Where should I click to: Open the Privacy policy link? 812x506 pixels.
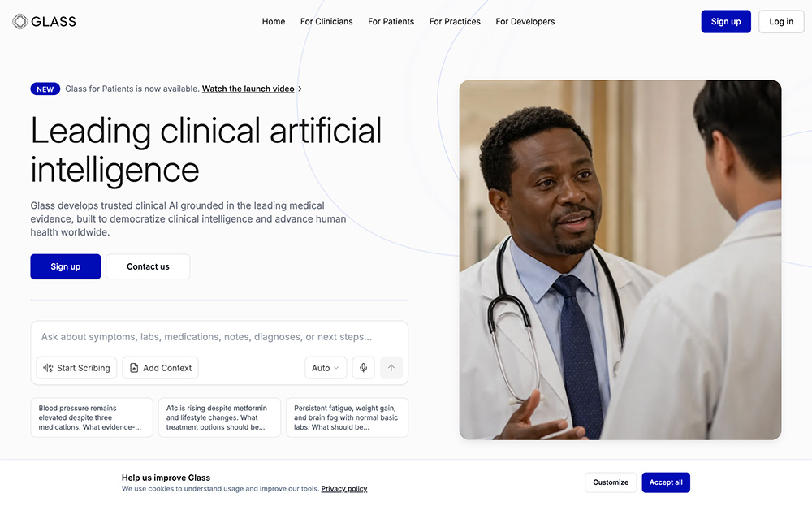(x=343, y=488)
